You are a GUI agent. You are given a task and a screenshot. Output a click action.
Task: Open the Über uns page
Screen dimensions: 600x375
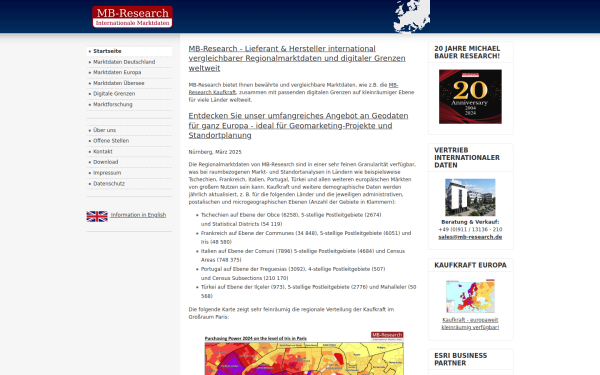click(104, 130)
